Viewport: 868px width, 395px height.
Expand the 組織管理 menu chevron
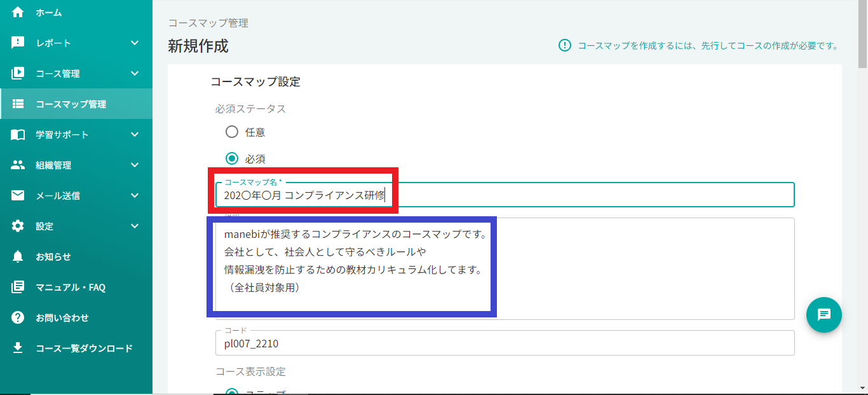tap(135, 165)
